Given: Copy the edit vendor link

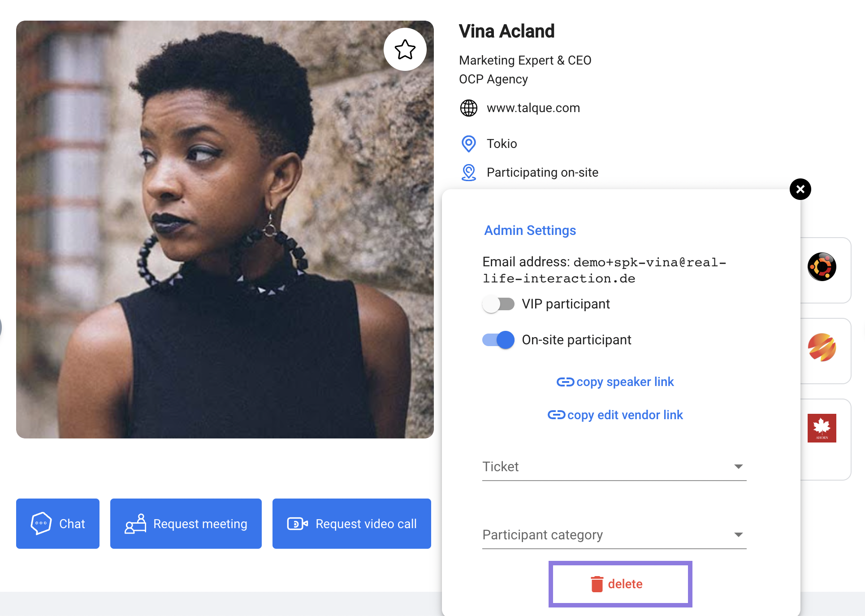Looking at the screenshot, I should [615, 415].
